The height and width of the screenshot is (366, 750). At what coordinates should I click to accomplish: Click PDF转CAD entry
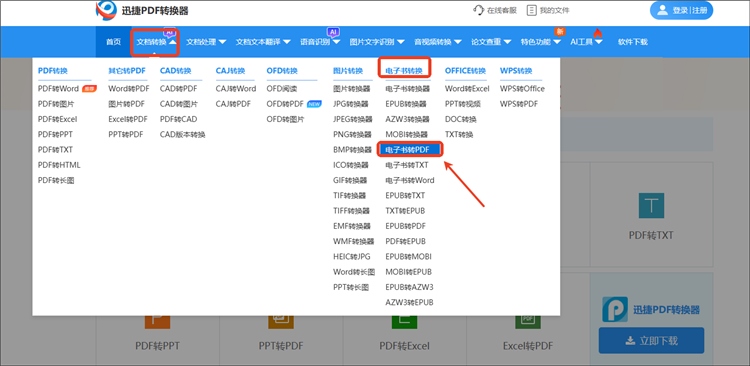pos(178,119)
